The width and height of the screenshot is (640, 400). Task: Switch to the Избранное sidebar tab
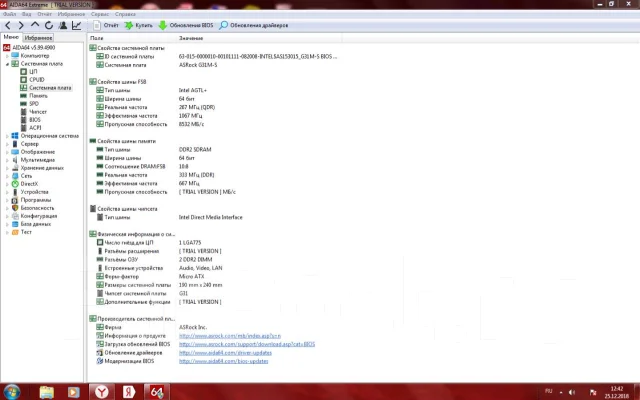coord(38,38)
